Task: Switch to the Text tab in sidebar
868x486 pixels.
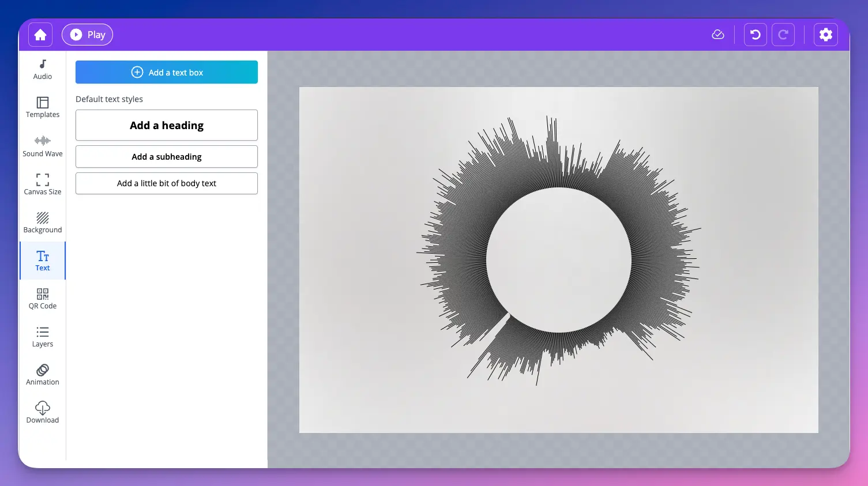Action: click(x=42, y=261)
